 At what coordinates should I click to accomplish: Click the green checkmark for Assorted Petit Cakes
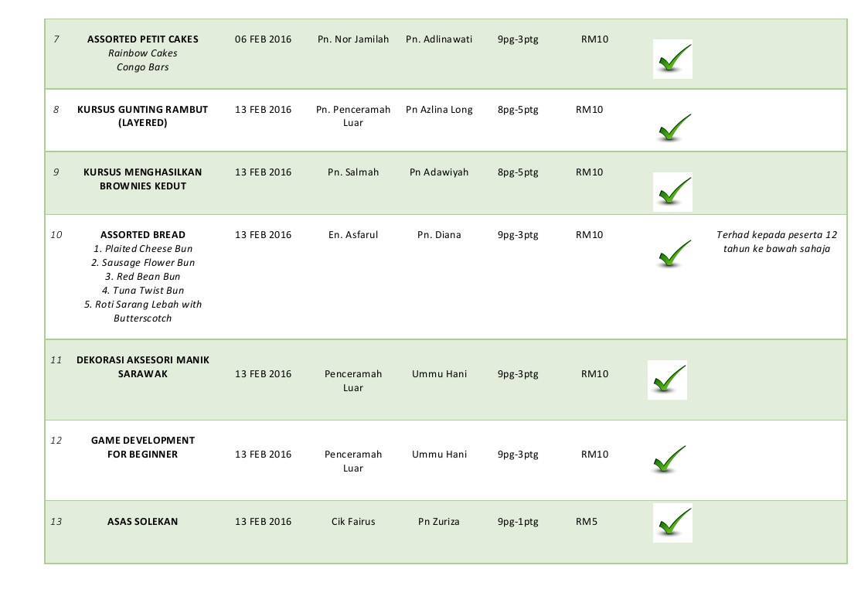[672, 59]
